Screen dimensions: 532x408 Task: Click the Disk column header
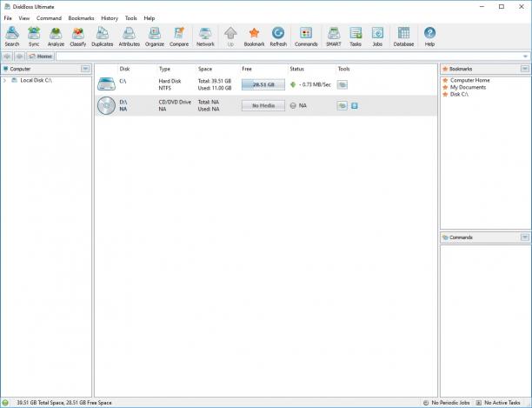click(x=124, y=69)
